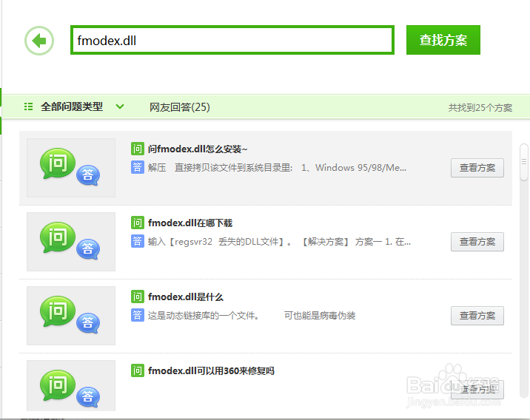
Task: Click the 答 icon beside 解压 answer
Action: click(138, 167)
